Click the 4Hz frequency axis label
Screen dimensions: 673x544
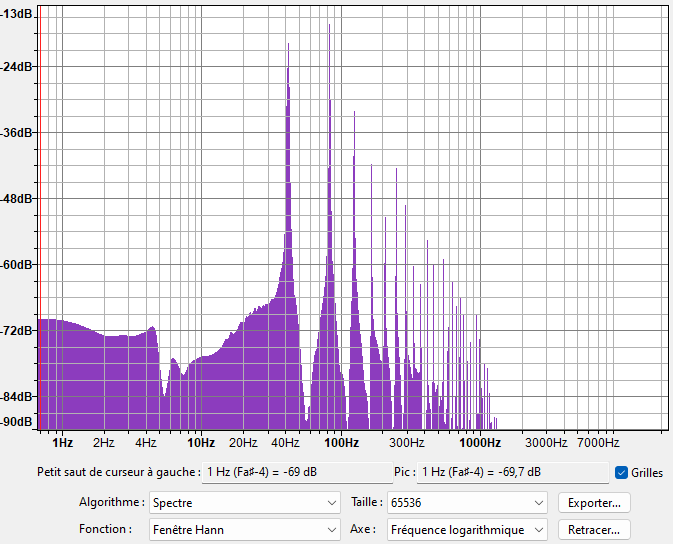pyautogui.click(x=146, y=443)
